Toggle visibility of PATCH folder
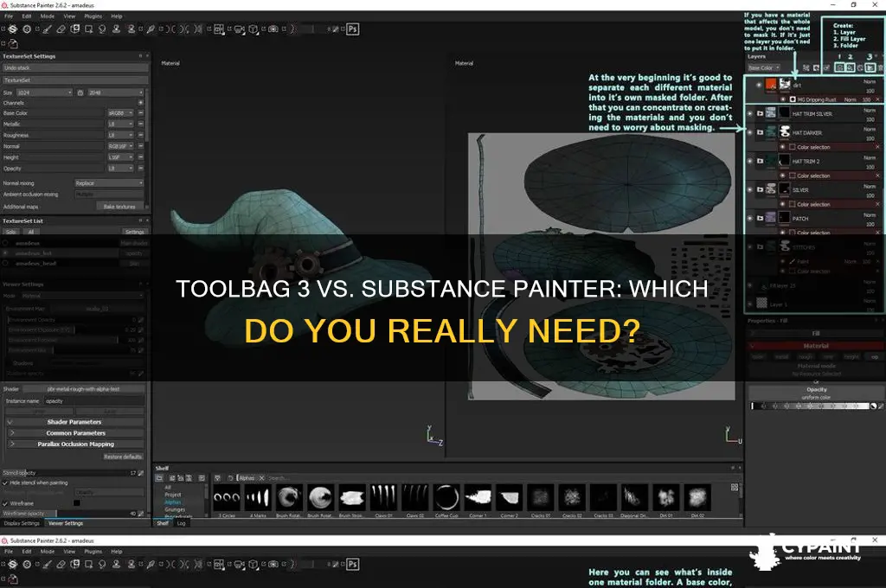 [x=750, y=218]
